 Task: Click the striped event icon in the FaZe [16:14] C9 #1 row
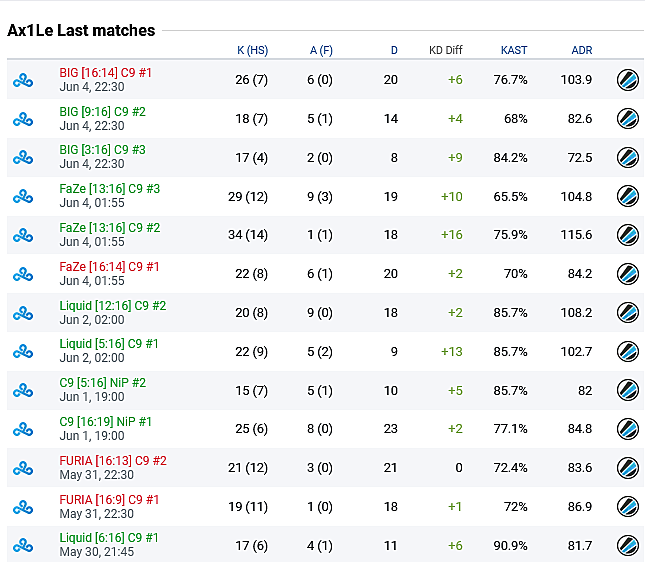[x=627, y=274]
